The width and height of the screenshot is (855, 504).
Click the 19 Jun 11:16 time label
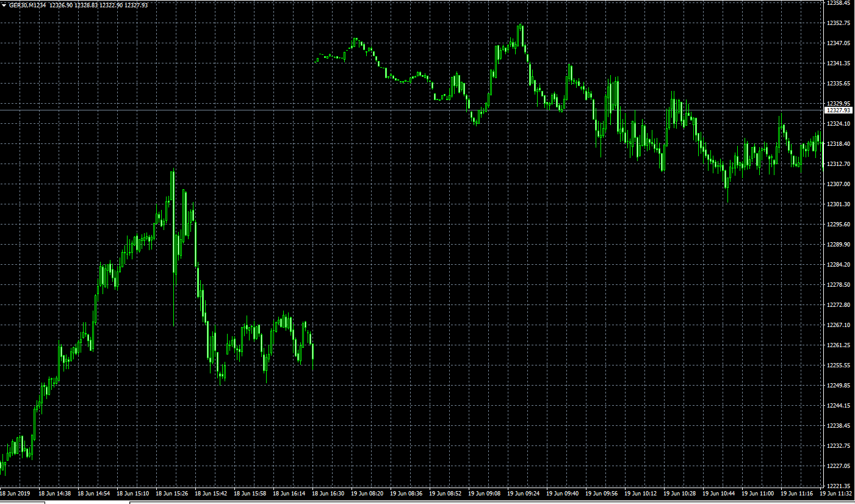[796, 493]
